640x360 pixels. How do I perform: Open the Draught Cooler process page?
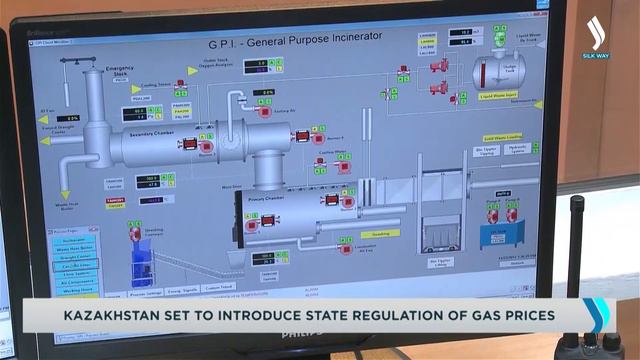pos(75,257)
